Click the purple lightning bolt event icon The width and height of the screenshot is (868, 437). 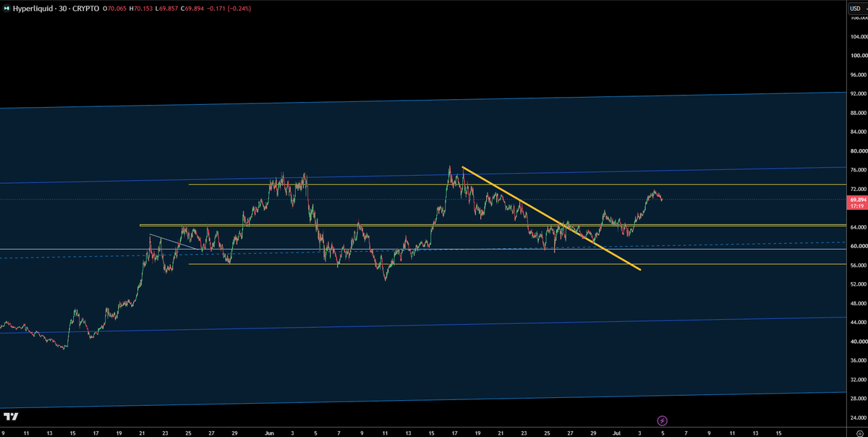[x=662, y=420]
